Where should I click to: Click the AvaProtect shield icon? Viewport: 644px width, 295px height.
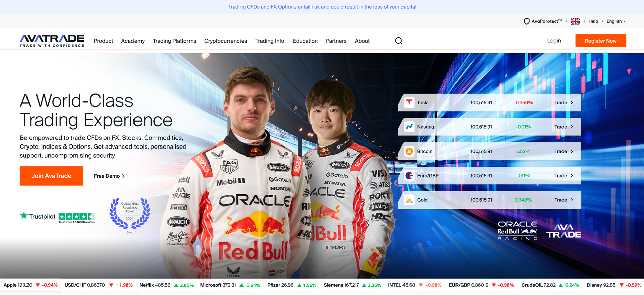click(x=527, y=21)
